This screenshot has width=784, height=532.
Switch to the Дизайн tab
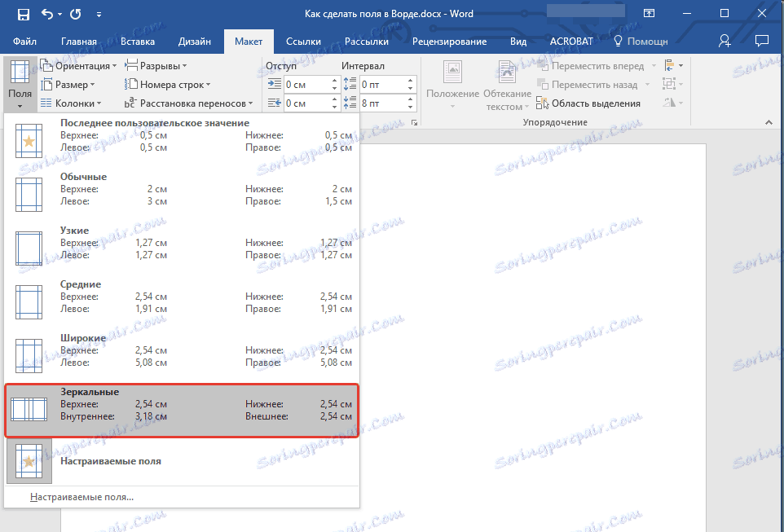(x=195, y=42)
